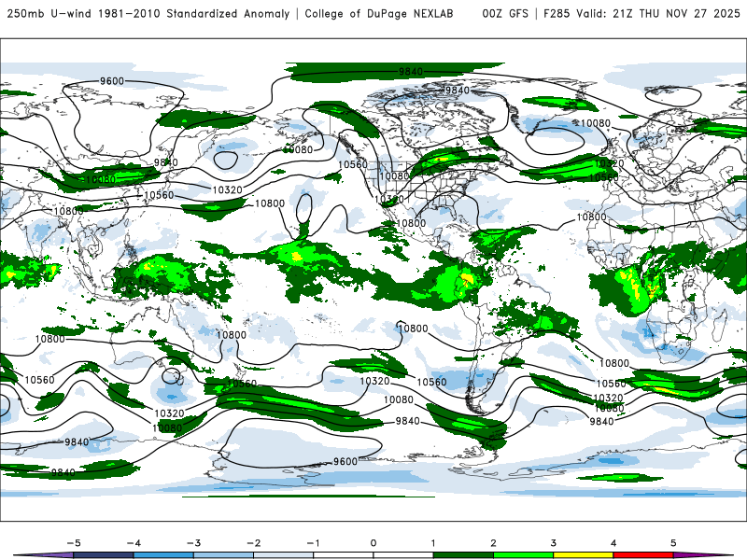Click the 'College of DuPage NEXLAB' text
This screenshot has width=747, height=560.
point(379,13)
